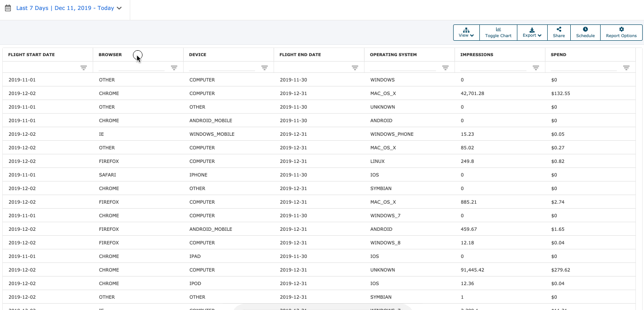Image resolution: width=644 pixels, height=310 pixels.
Task: Click the Impressions column filter icon
Action: pos(536,68)
